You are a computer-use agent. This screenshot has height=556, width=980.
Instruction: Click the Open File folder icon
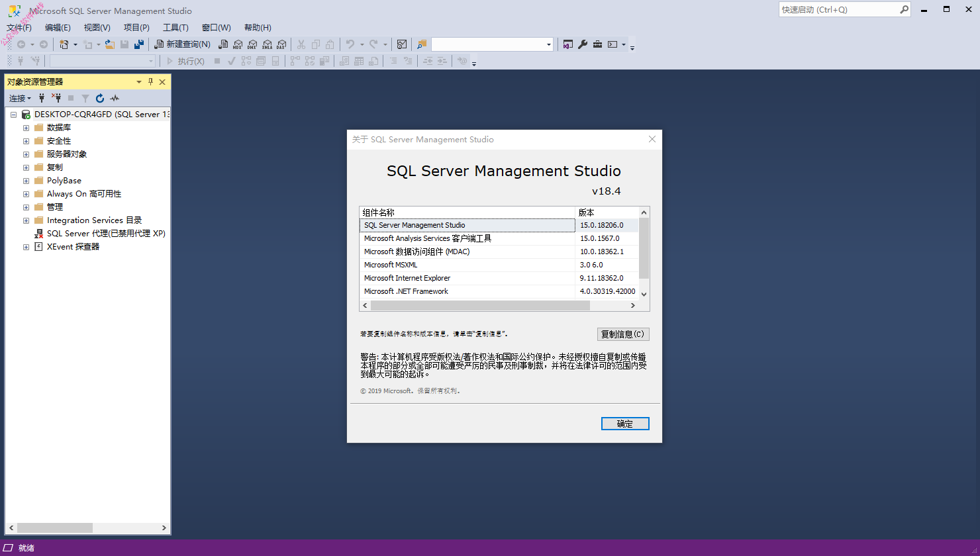tap(110, 44)
